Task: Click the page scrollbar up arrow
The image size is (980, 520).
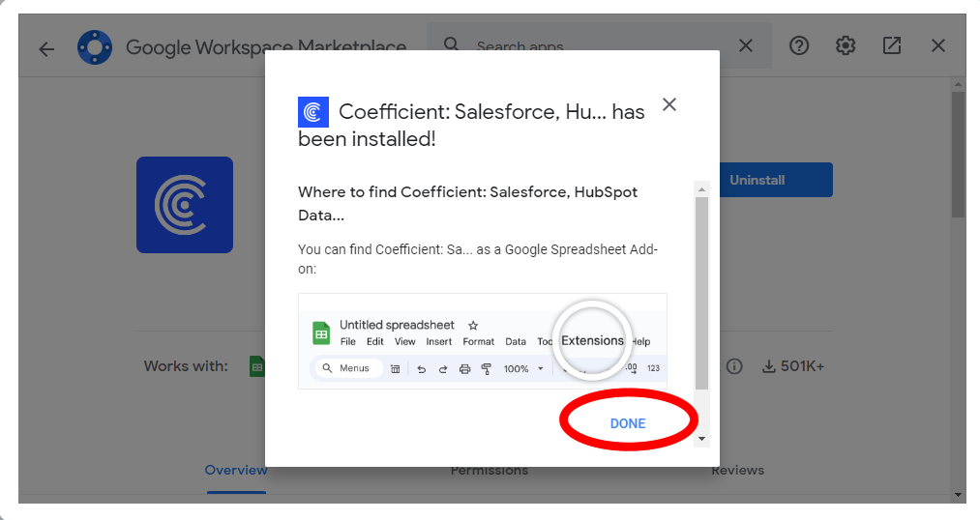Action: pos(958,84)
